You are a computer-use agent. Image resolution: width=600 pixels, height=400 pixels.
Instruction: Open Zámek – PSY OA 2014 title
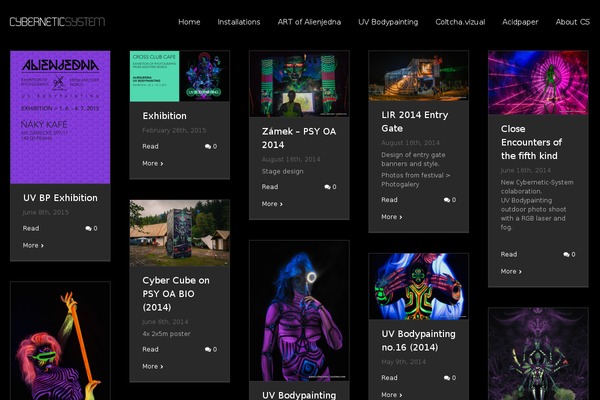tap(299, 138)
